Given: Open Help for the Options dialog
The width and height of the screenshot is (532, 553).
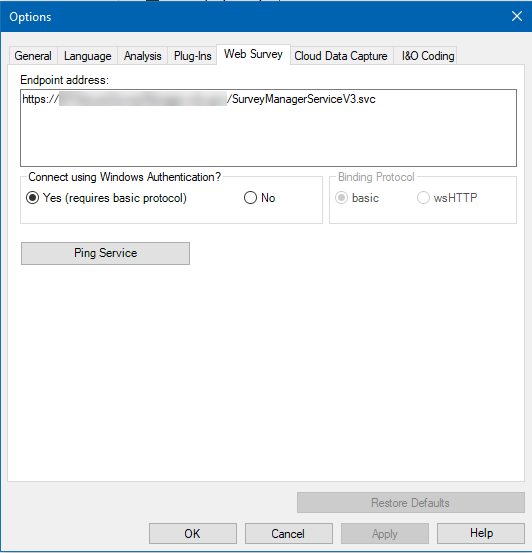Looking at the screenshot, I should click(481, 534).
